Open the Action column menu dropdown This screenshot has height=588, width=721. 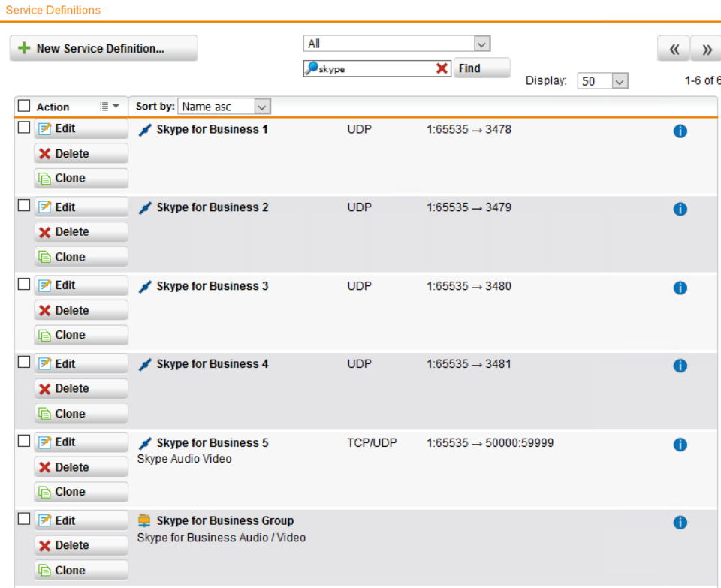[x=110, y=106]
